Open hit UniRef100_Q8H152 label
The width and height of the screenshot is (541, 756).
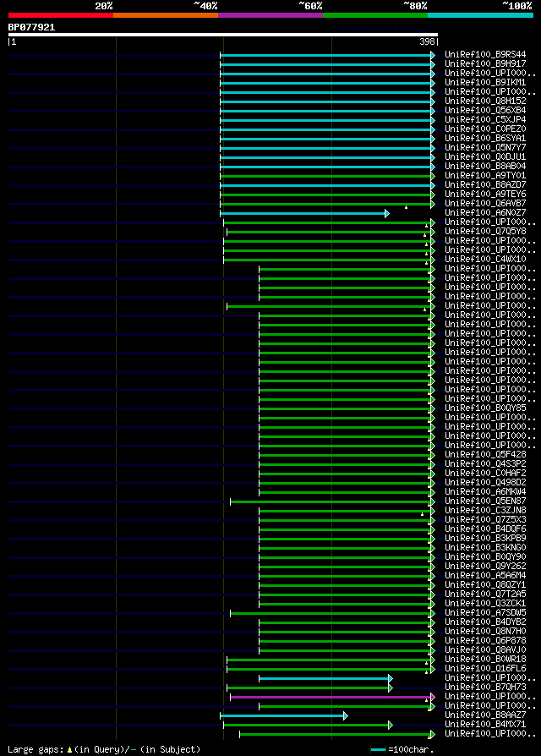click(485, 101)
